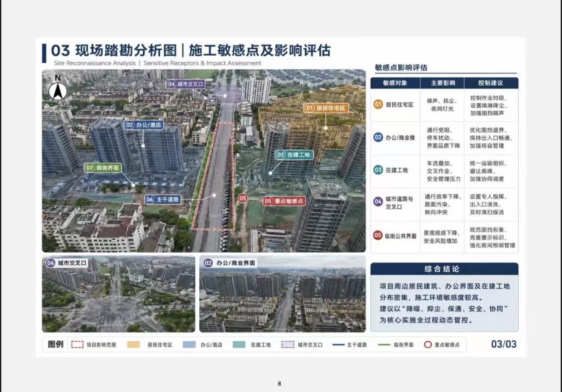Click the 控制建议 table column header
Image resolution: width=562 pixels, height=392 pixels.
pyautogui.click(x=491, y=83)
